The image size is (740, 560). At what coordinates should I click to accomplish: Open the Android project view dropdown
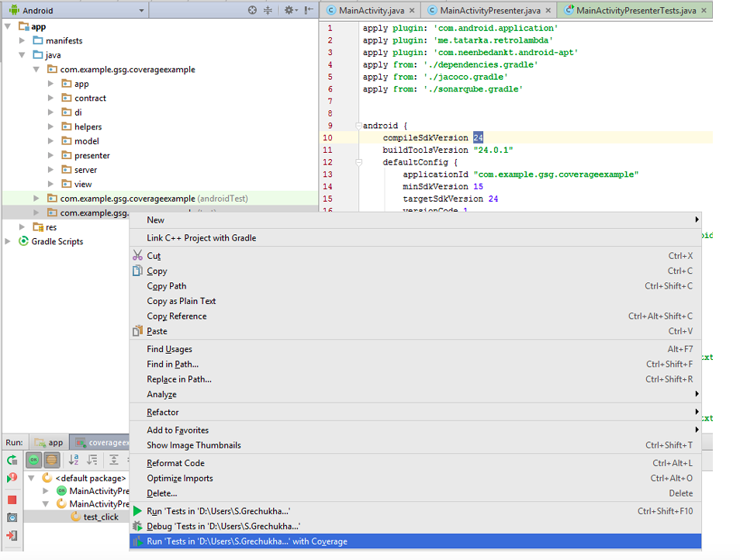[x=77, y=10]
